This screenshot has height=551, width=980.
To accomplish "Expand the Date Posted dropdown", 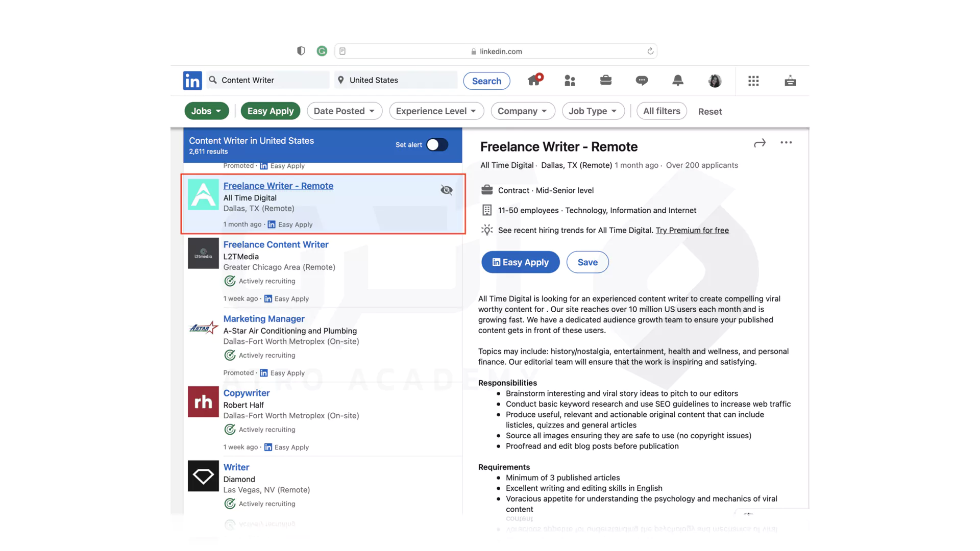I will click(x=345, y=111).
